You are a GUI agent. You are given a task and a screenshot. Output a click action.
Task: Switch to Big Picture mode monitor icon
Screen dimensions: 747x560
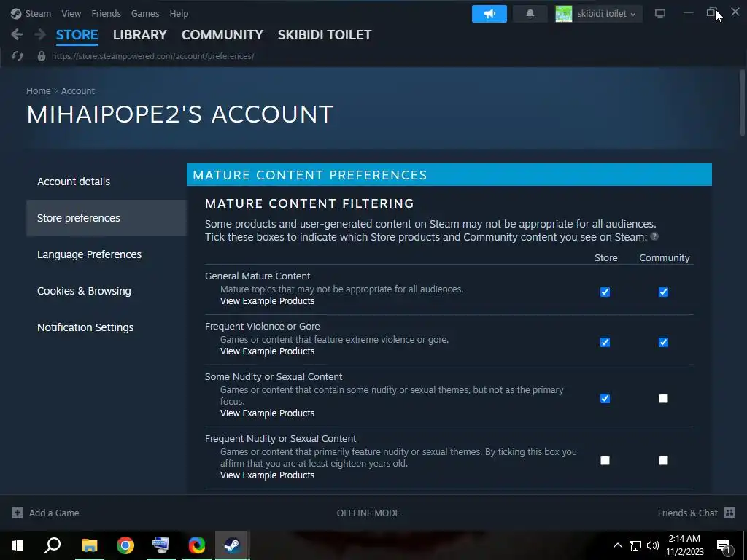[x=659, y=14]
